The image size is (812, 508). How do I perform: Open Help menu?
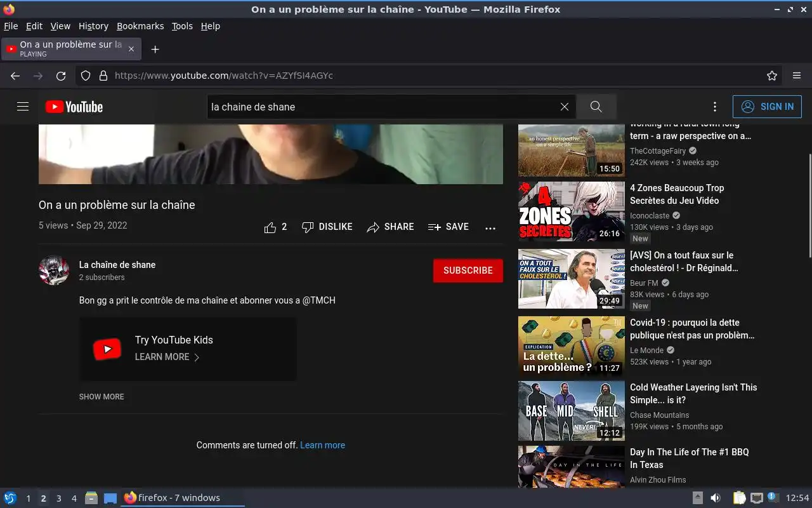[211, 26]
